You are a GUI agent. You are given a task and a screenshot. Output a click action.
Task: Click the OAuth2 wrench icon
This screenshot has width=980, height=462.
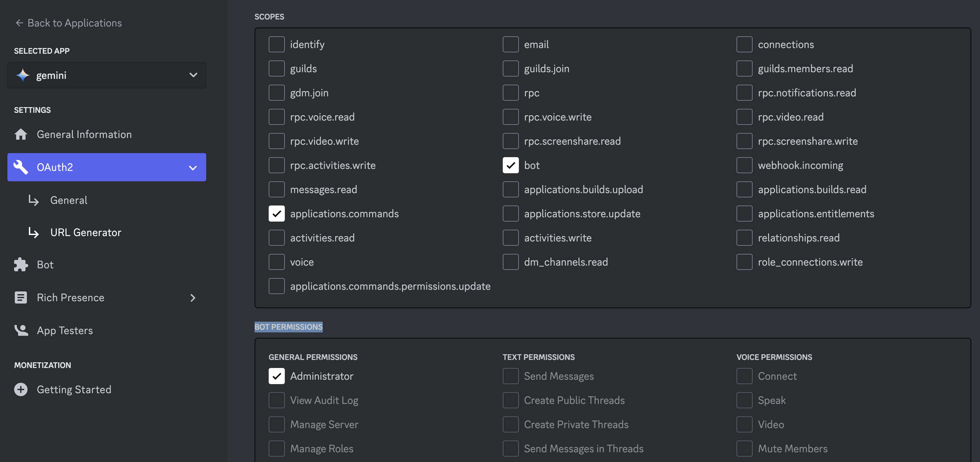tap(21, 167)
